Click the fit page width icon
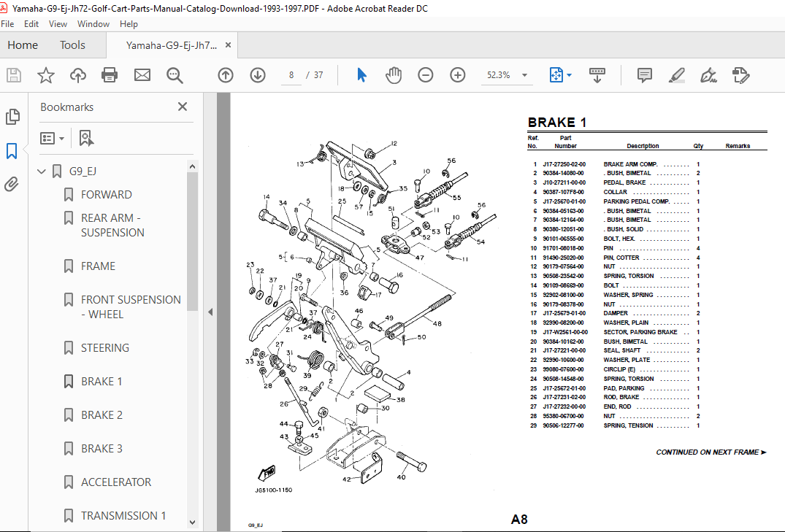 point(556,75)
